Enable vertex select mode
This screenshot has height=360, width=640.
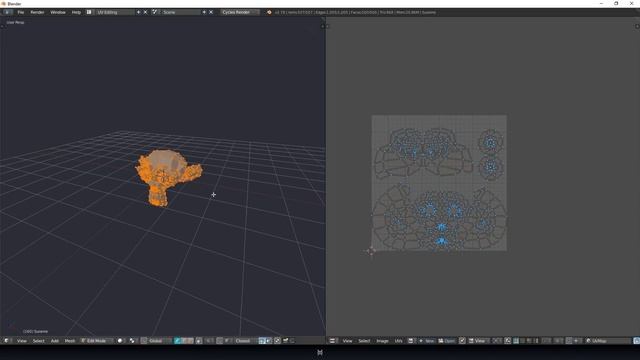point(177,341)
